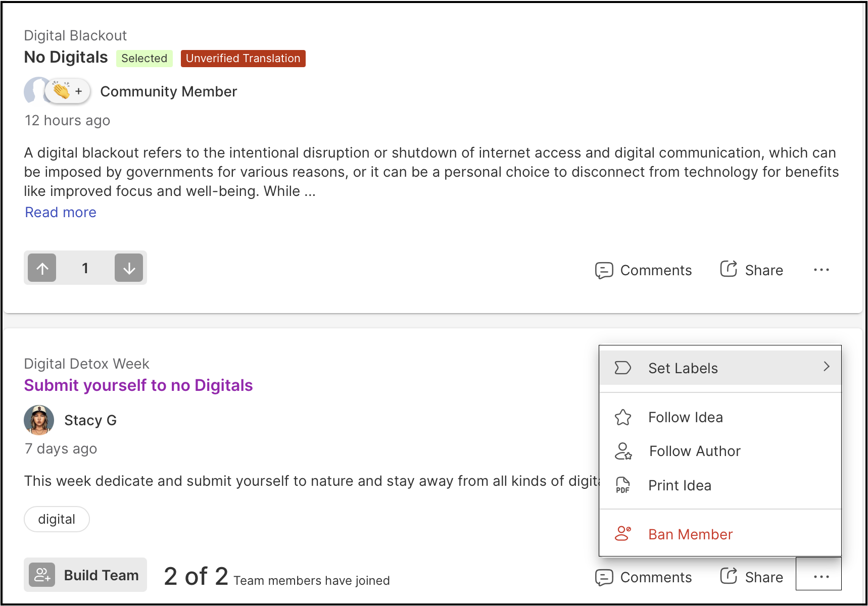This screenshot has height=606, width=868.
Task: Click the Digital Blackout campaign label
Action: point(75,35)
